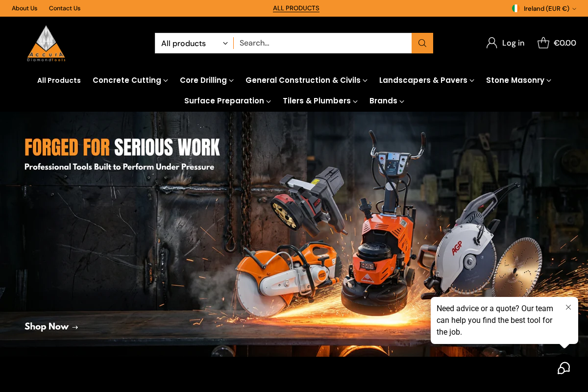Click the Log in account icon

pos(491,43)
